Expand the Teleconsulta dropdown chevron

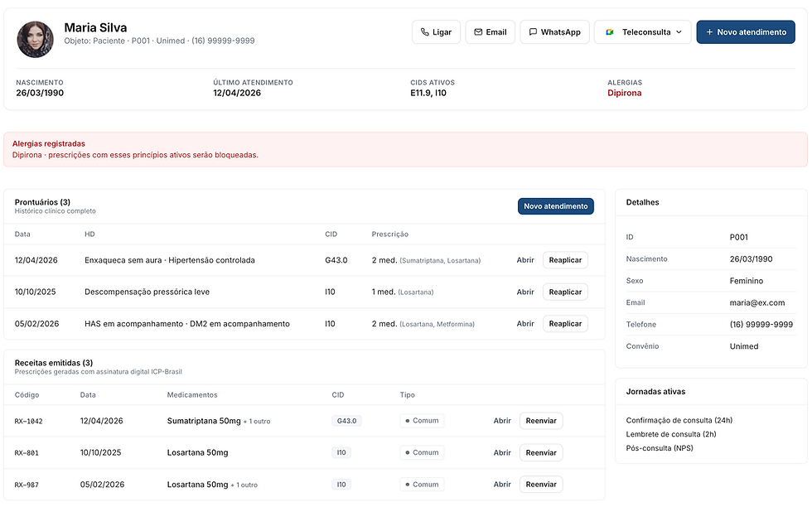tap(679, 32)
